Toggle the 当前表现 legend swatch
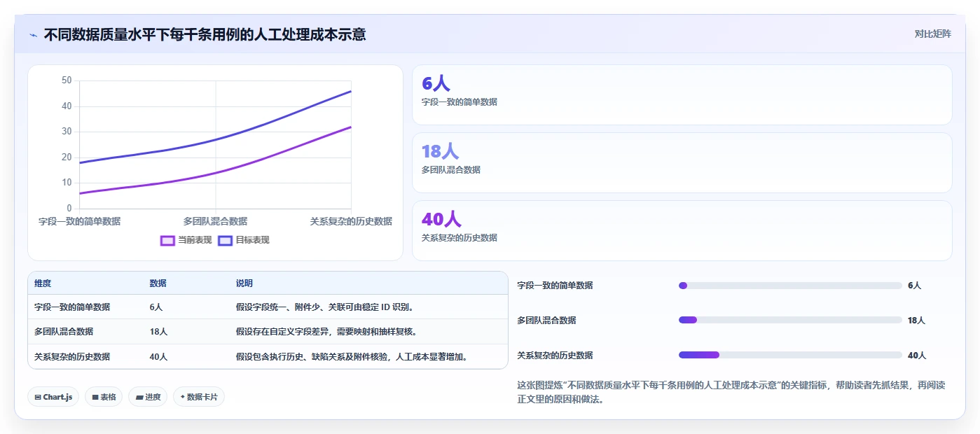 pyautogui.click(x=167, y=240)
